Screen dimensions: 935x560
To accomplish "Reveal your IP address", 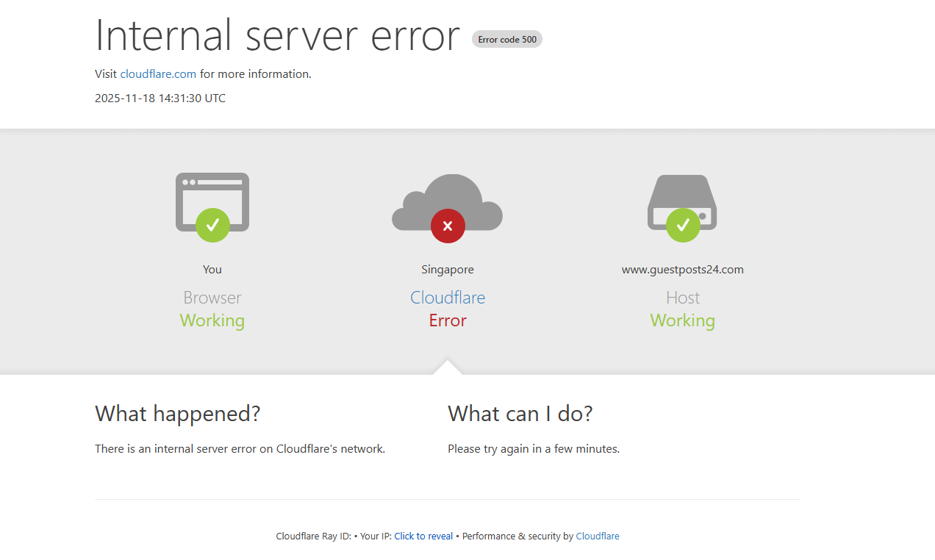I will pos(423,536).
